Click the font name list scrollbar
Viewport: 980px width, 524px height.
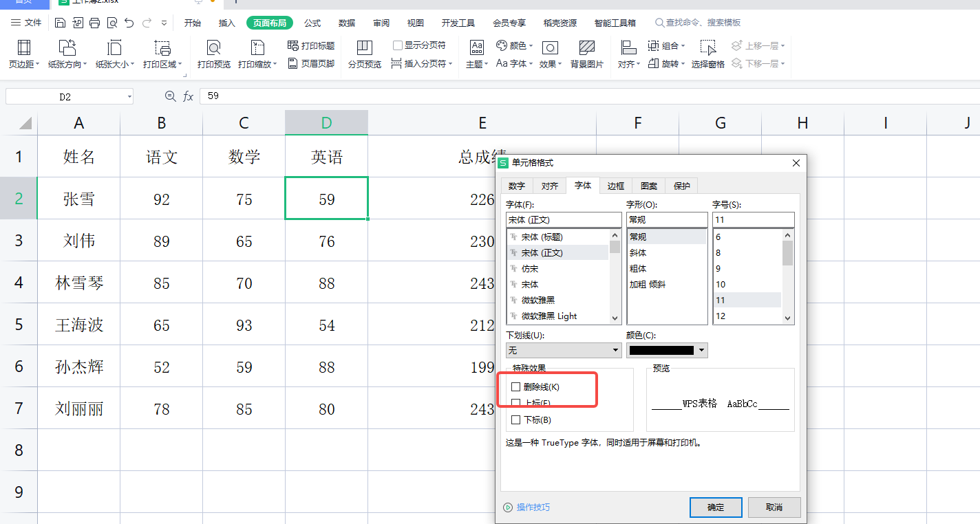click(615, 276)
